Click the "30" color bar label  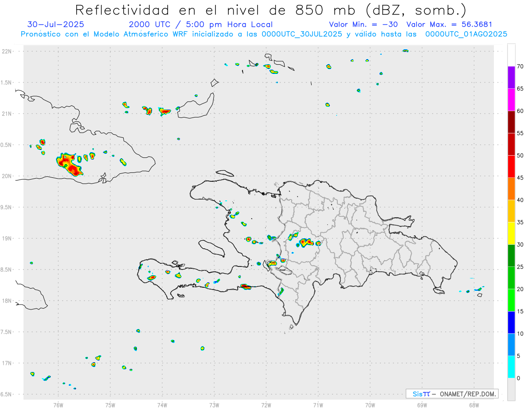click(x=520, y=245)
